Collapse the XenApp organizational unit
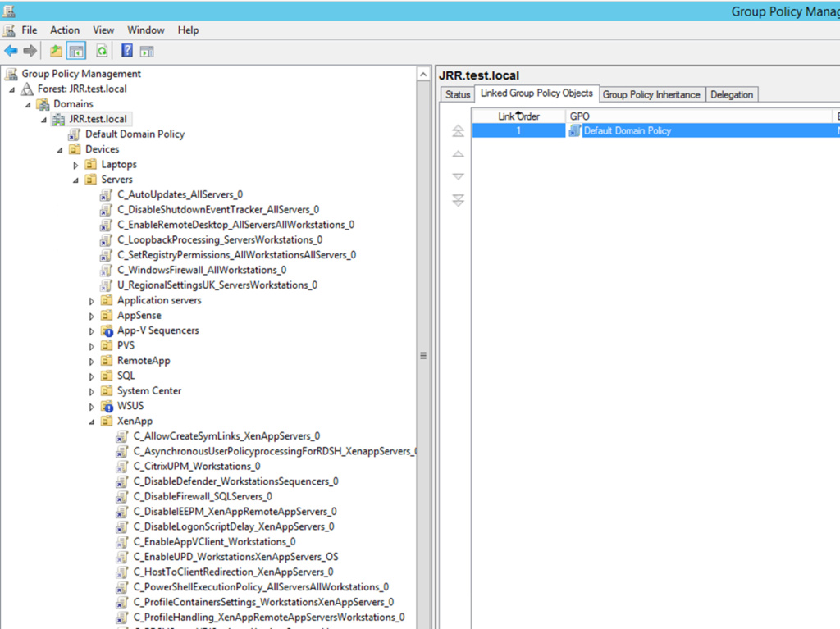Screen dimensions: 840x629 [x=92, y=422]
